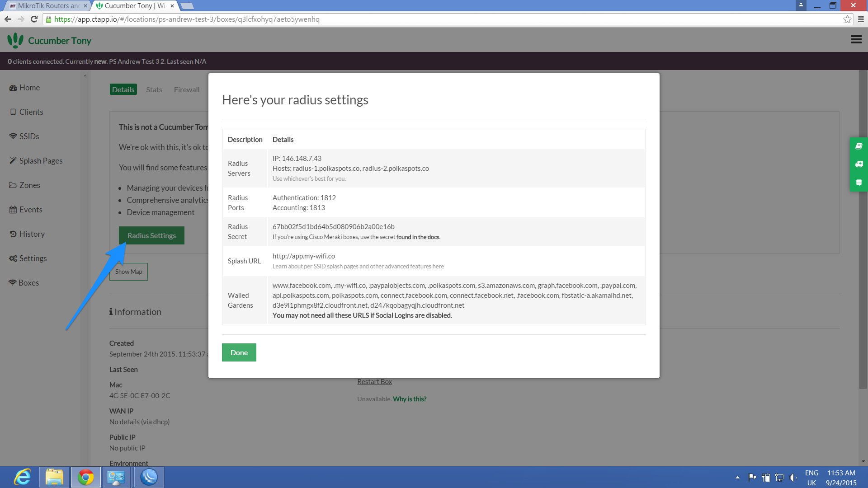Image resolution: width=868 pixels, height=488 pixels.
Task: Click the Chrome taskbar icon
Action: click(85, 477)
